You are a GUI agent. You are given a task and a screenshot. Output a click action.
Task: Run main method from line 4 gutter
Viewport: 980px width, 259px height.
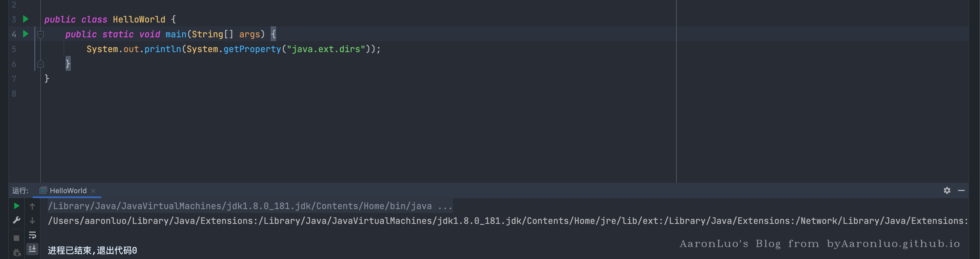[26, 34]
